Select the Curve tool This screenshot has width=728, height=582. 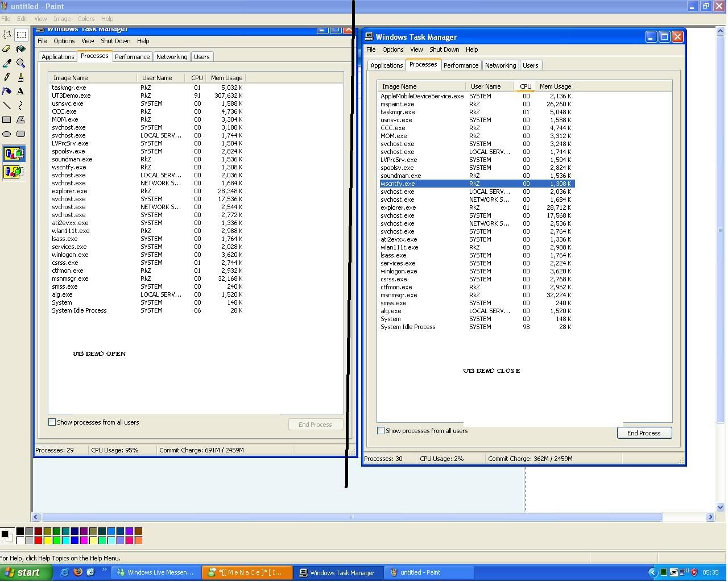[x=21, y=105]
